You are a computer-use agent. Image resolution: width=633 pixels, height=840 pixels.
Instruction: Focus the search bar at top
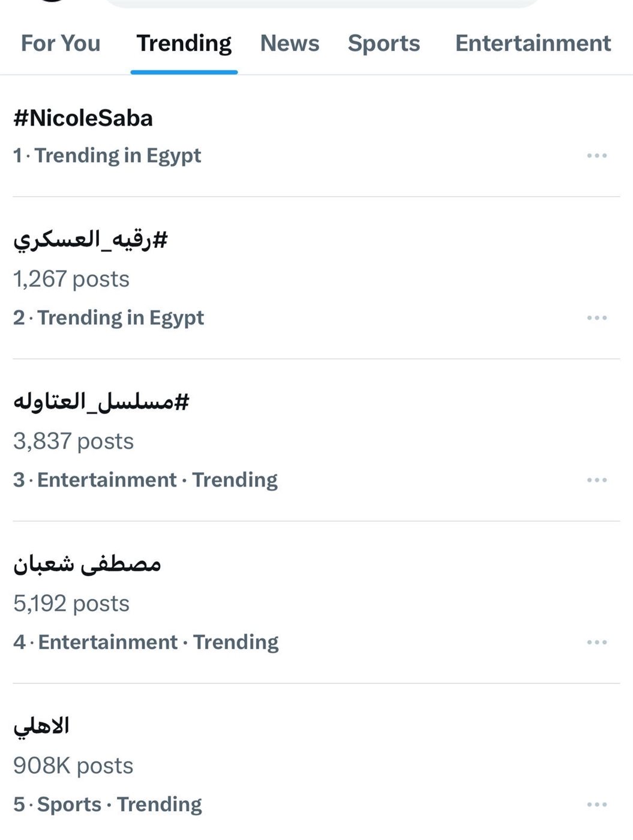[324, 3]
